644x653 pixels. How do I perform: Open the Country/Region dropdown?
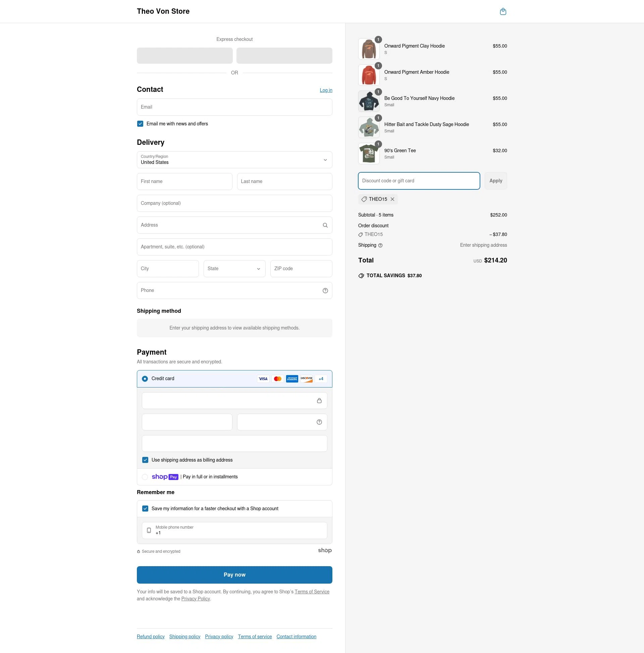click(234, 160)
